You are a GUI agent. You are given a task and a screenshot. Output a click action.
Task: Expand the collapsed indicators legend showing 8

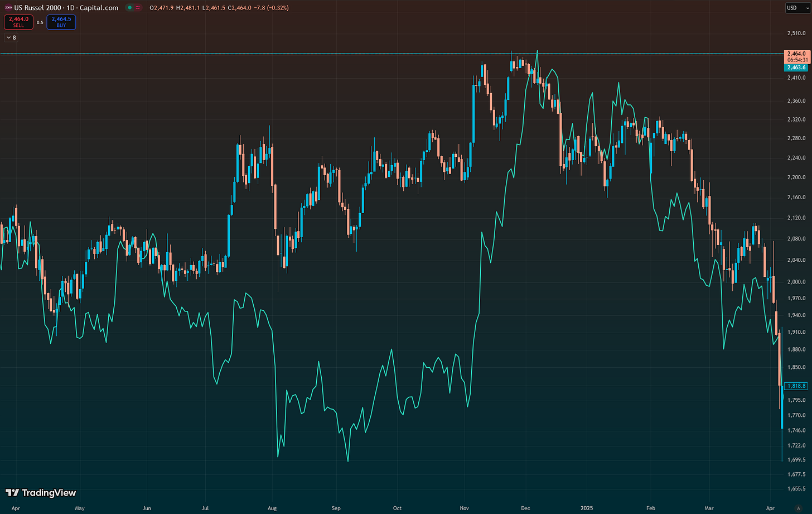tap(11, 37)
